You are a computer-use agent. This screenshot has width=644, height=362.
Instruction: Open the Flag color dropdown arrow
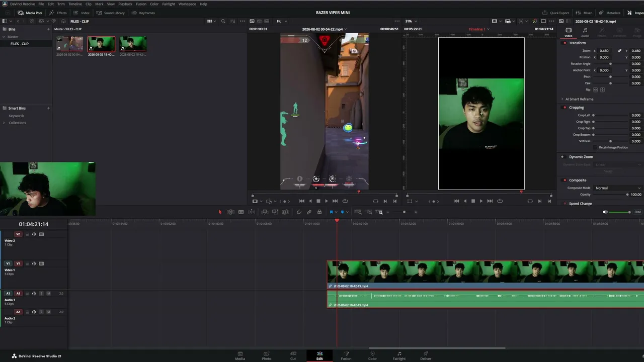tap(336, 212)
